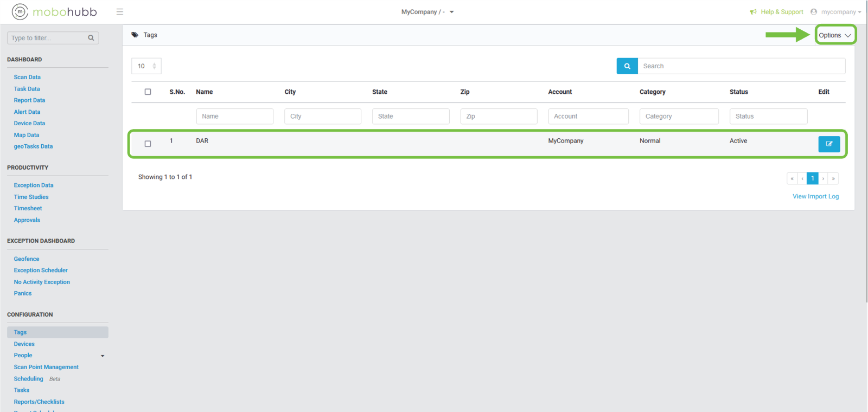
Task: Open Scan Data in sidebar
Action: 27,78
